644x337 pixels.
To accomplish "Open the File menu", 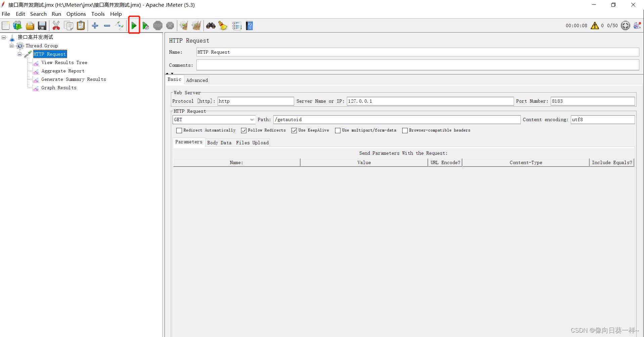I will point(6,14).
